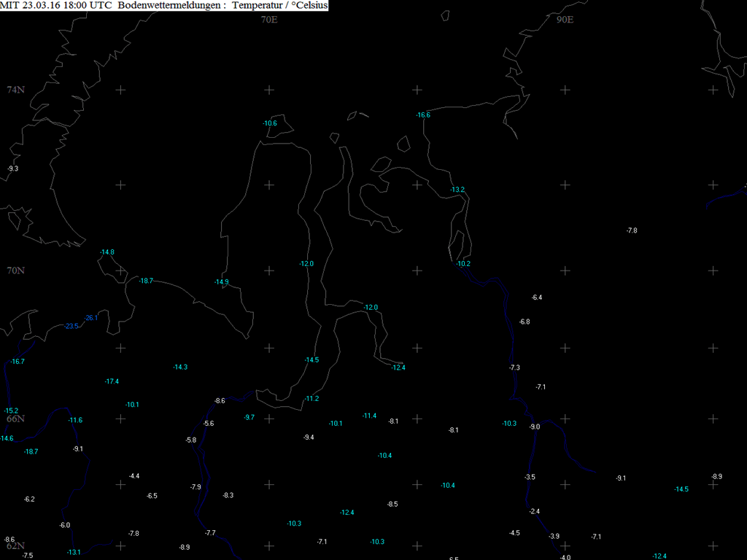747x560 pixels.
Task: Click the 70E longitude label
Action: coord(269,20)
